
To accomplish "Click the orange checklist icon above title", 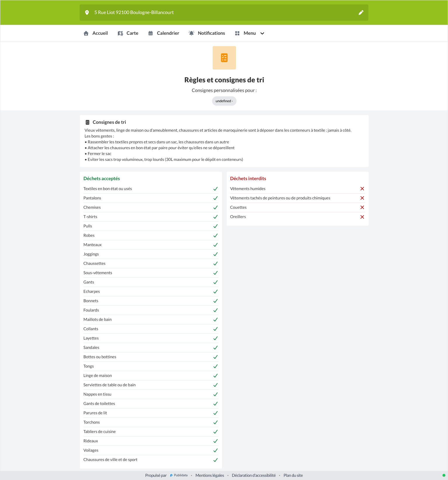I will click(224, 58).
